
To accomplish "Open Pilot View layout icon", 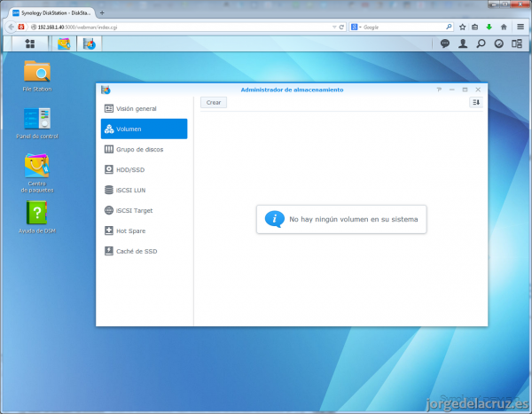I will (x=517, y=43).
